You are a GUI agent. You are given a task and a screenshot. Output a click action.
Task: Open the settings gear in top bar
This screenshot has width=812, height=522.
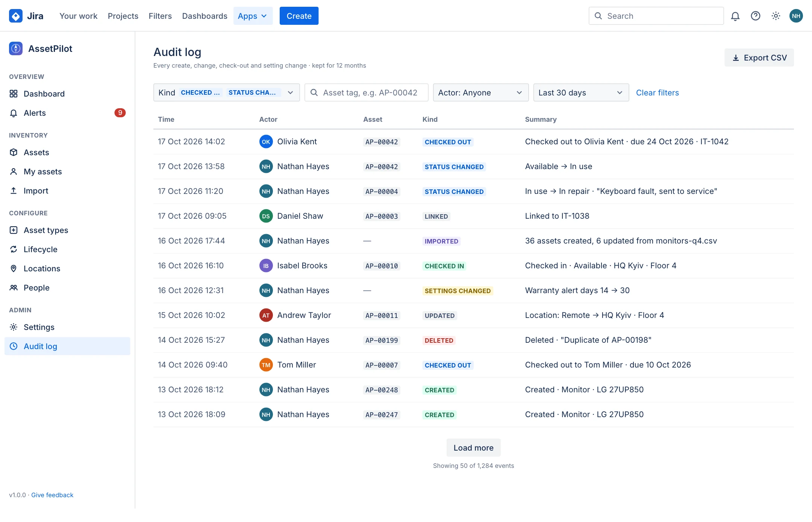tap(776, 16)
